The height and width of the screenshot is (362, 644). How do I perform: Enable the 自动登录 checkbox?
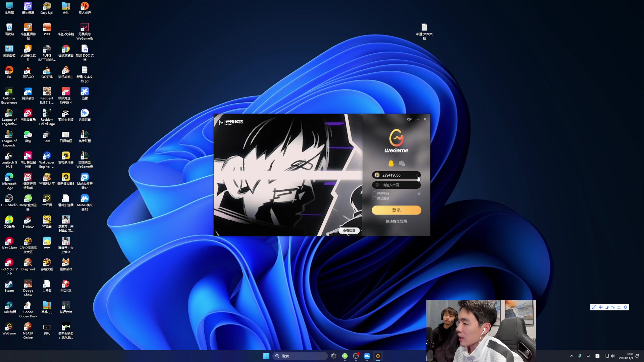point(374,198)
